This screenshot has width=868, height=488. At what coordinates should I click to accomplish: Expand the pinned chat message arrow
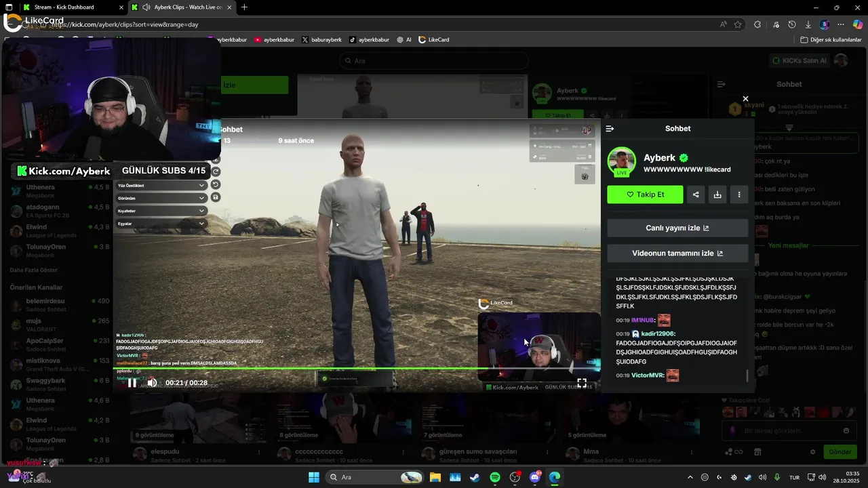789,128
